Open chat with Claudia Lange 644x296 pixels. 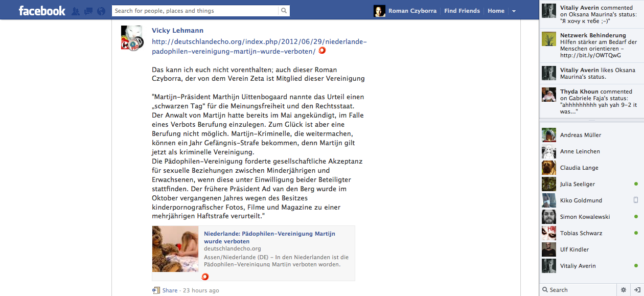coord(591,168)
